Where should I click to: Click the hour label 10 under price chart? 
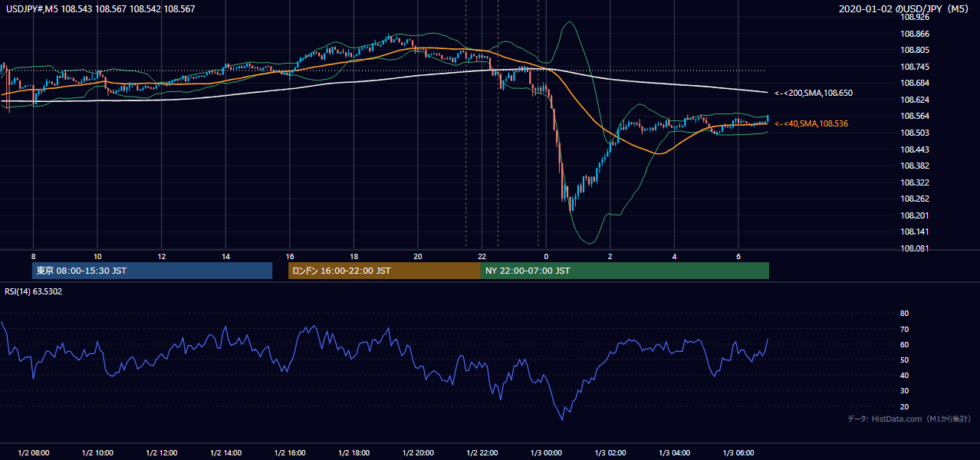click(x=97, y=256)
